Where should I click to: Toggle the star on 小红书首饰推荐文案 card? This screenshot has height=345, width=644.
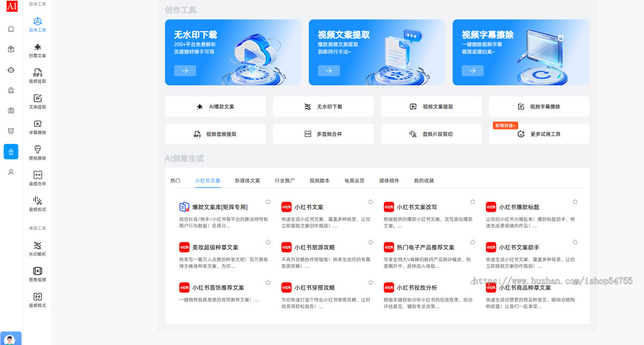268,282
